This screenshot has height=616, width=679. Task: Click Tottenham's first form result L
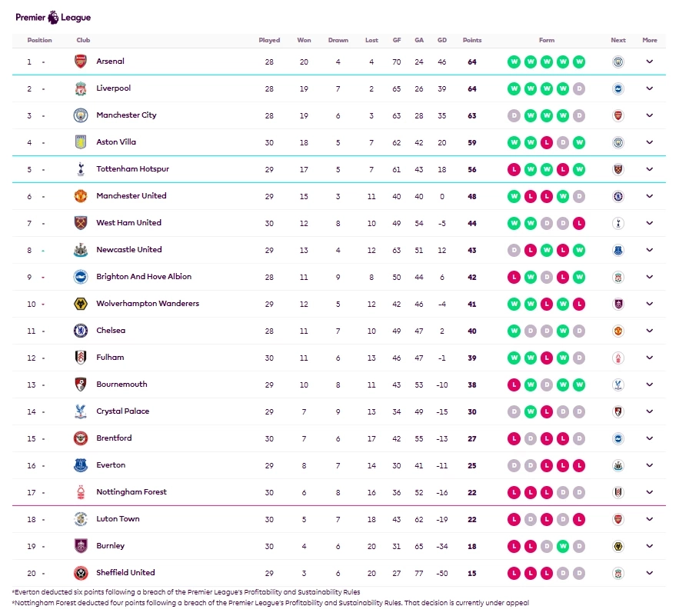click(514, 169)
